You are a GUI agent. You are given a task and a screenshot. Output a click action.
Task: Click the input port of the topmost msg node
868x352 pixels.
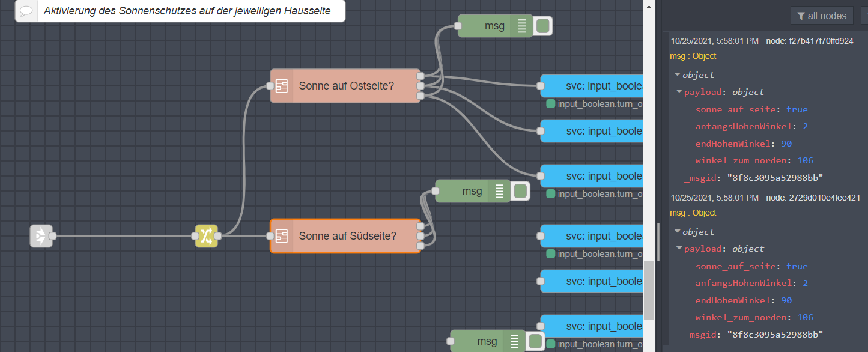tap(458, 26)
